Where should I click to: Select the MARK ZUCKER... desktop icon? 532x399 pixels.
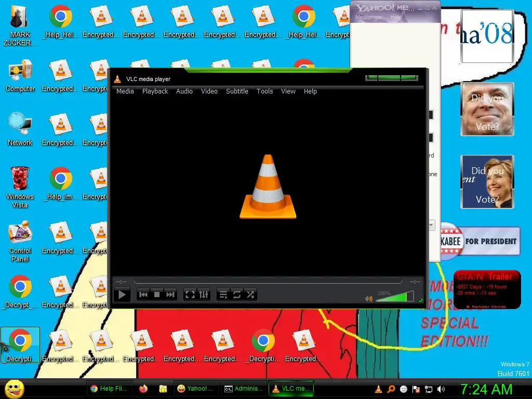[20, 26]
